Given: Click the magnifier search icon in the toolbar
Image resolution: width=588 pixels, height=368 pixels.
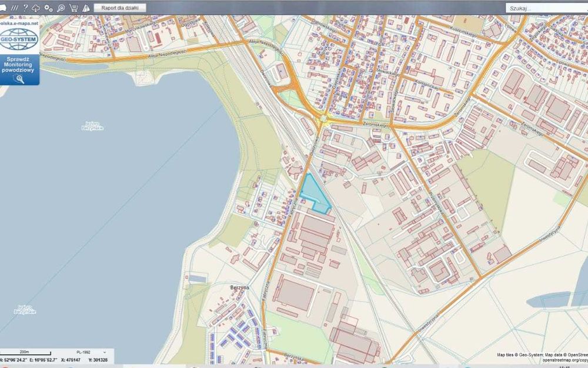Looking at the screenshot, I should [x=61, y=8].
